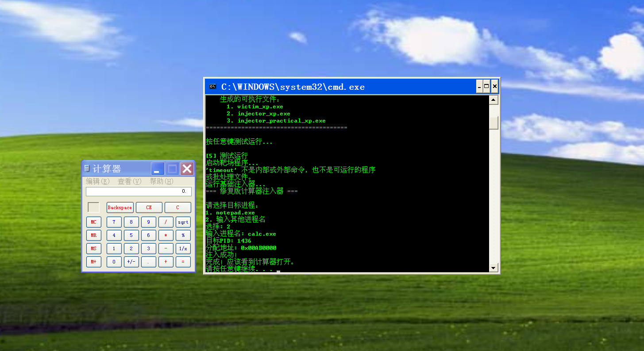This screenshot has width=644, height=351.
Task: Click the cmd window scroll up arrow
Action: point(494,100)
